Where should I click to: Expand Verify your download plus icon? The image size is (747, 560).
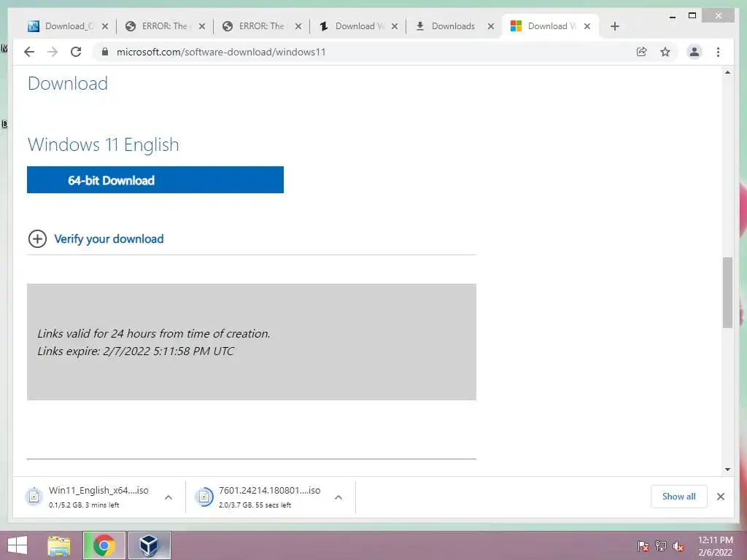click(38, 238)
